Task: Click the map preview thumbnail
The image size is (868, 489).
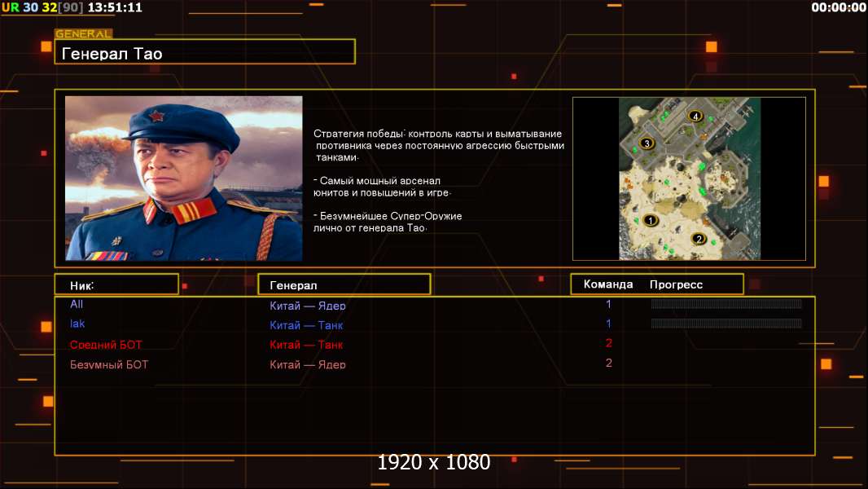Action: (689, 178)
